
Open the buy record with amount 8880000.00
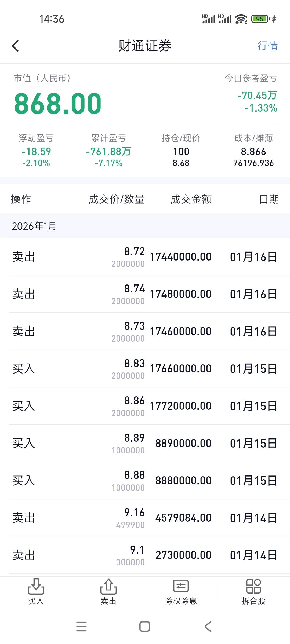pos(145,481)
